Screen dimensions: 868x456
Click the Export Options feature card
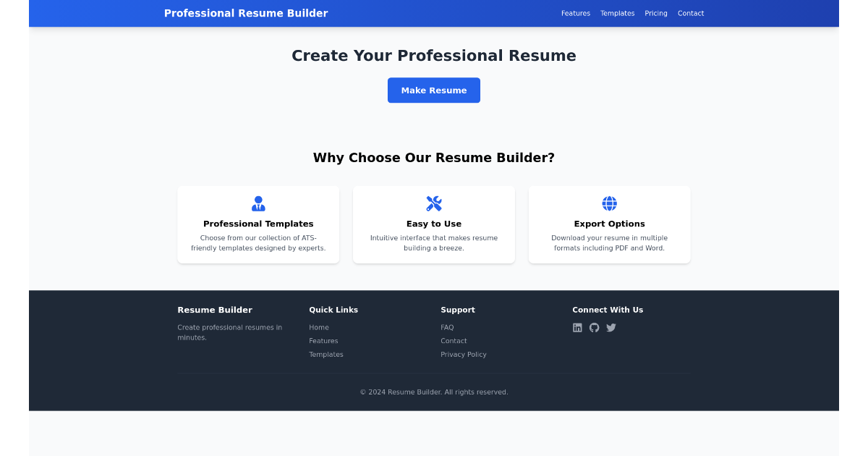coord(610,224)
